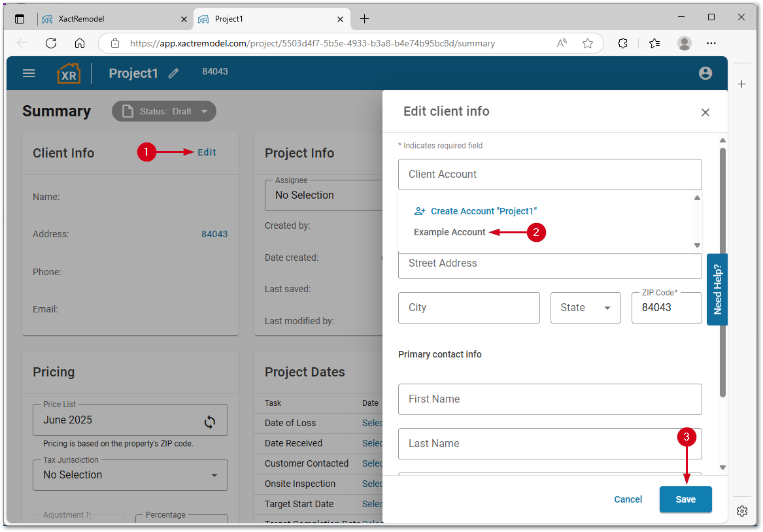This screenshot has height=532, width=763.
Task: Open the favorites list
Action: click(654, 43)
